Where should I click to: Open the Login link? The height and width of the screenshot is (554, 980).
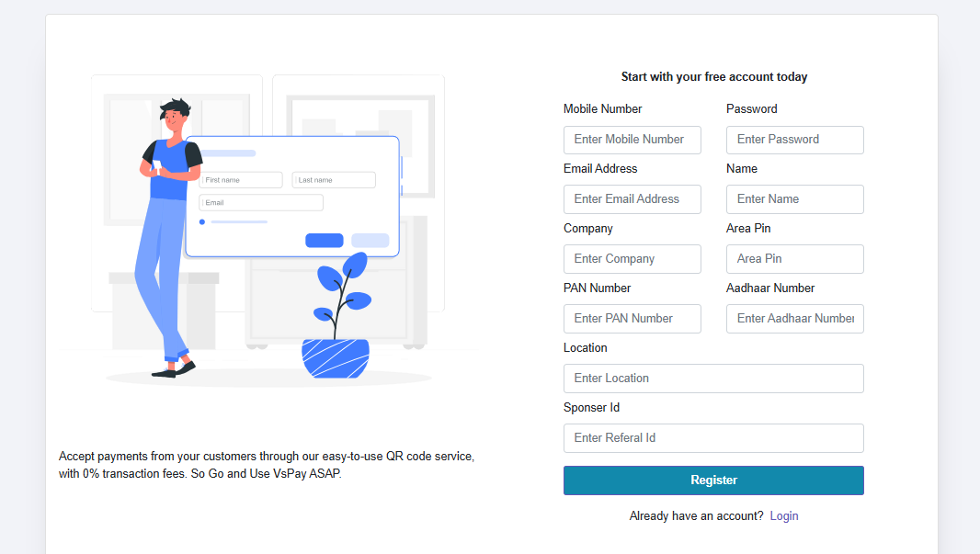coord(783,516)
